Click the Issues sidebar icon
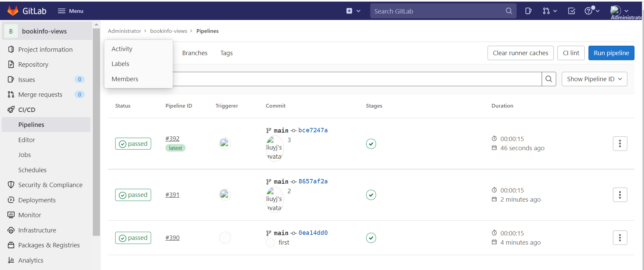 11,80
